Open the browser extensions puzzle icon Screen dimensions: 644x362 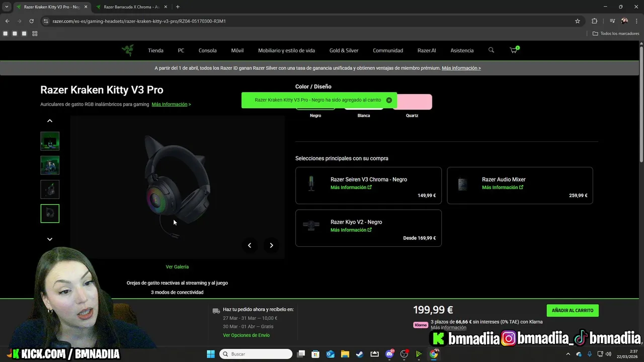(594, 21)
